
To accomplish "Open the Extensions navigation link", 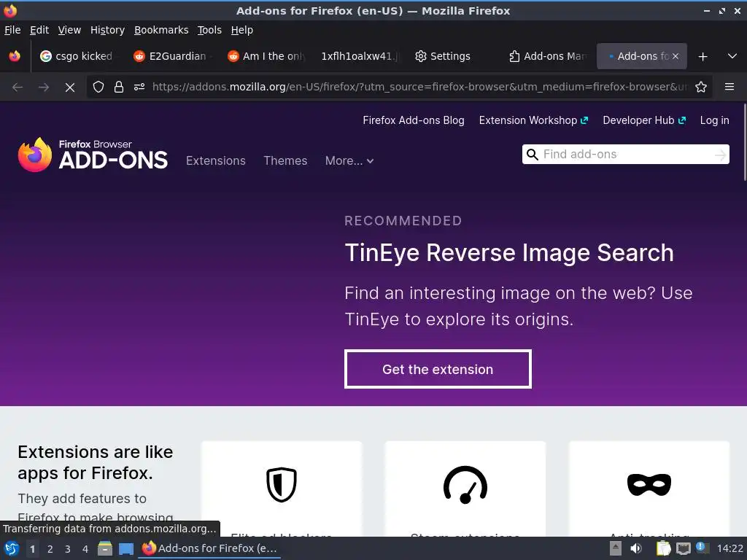I will click(x=216, y=161).
